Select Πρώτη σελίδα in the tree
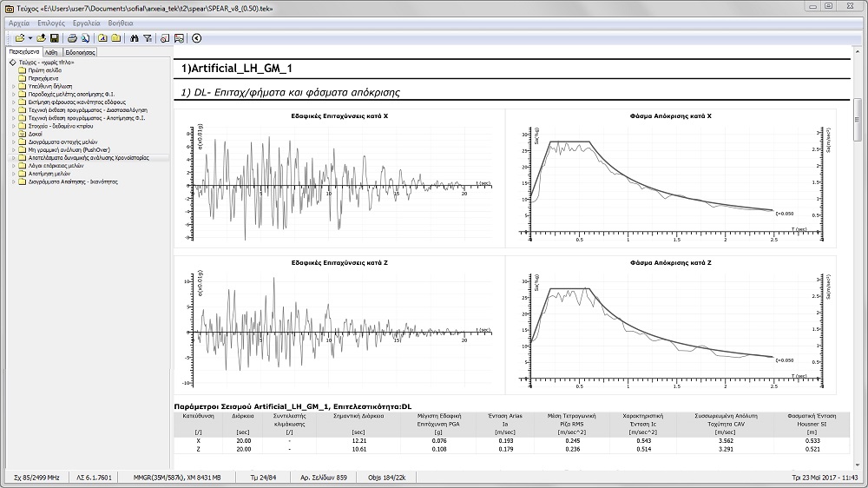Viewport: 868px width, 488px height. (43, 71)
